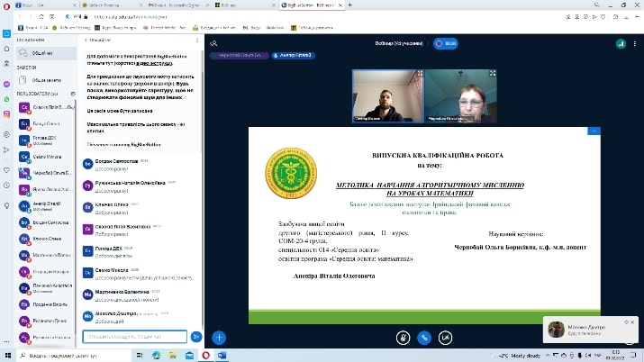
Task: Open the three-dot options menu at the conference top right
Action: 635,43
